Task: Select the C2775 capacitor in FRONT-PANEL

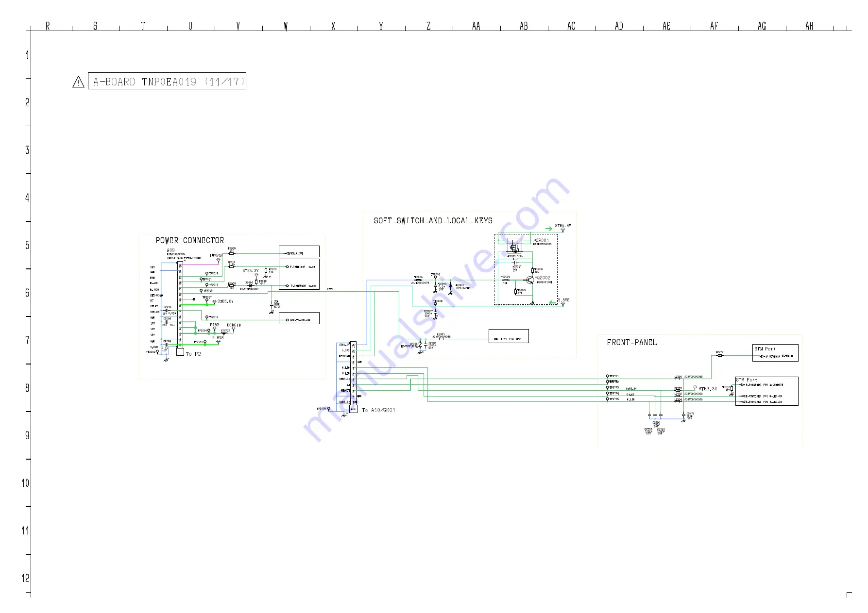Action: coord(684,415)
